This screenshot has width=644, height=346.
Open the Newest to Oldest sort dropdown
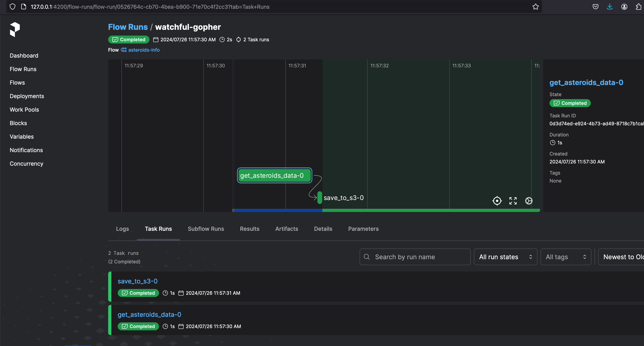(x=621, y=257)
